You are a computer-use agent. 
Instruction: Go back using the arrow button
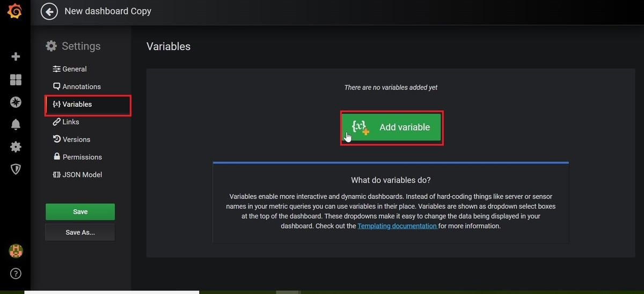49,11
